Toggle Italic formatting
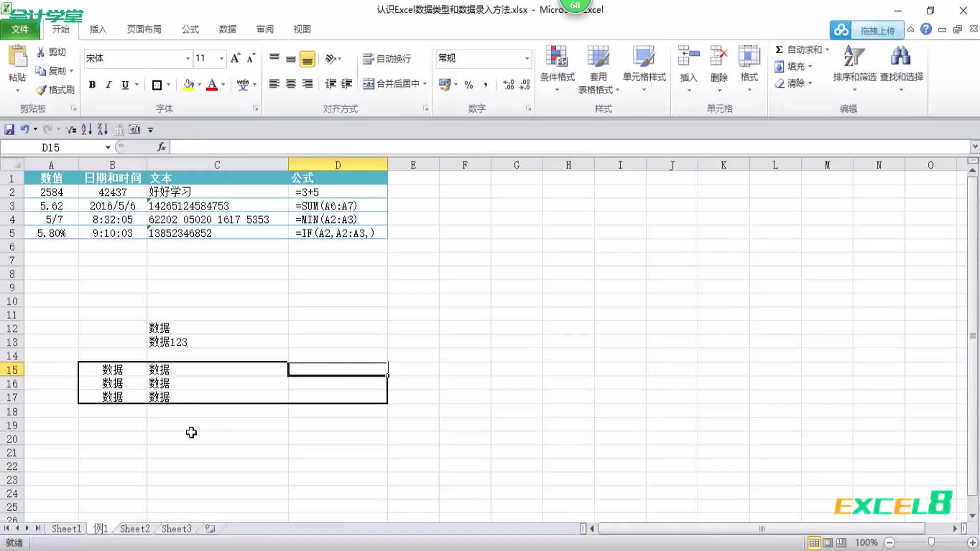980x551 pixels. (108, 85)
